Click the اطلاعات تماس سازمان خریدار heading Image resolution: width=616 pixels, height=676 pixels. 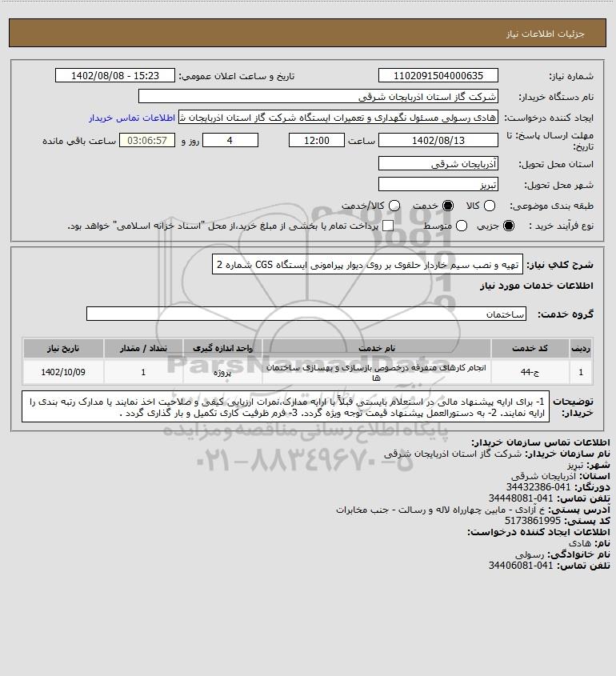(x=541, y=442)
